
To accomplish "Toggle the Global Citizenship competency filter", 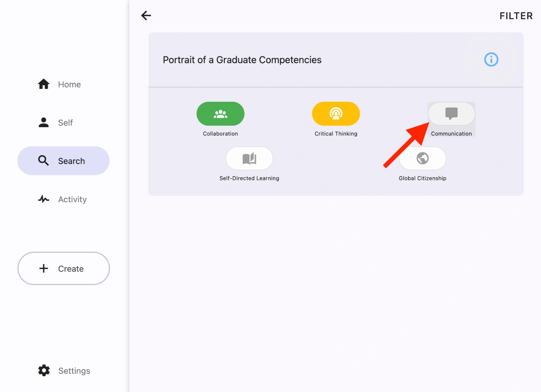I will pos(422,158).
